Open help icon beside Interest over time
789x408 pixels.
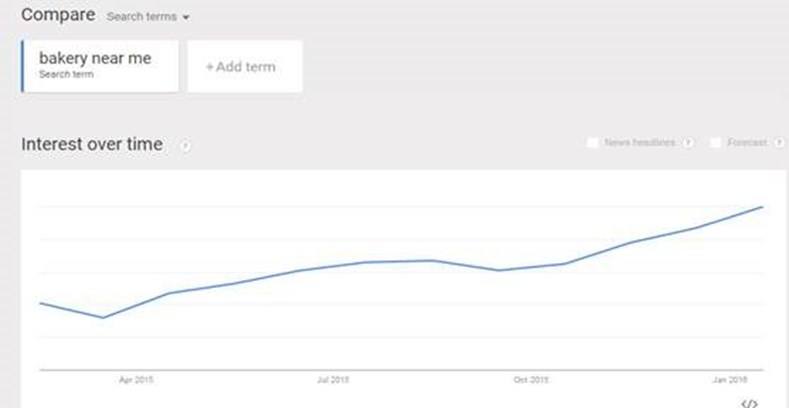pyautogui.click(x=185, y=146)
